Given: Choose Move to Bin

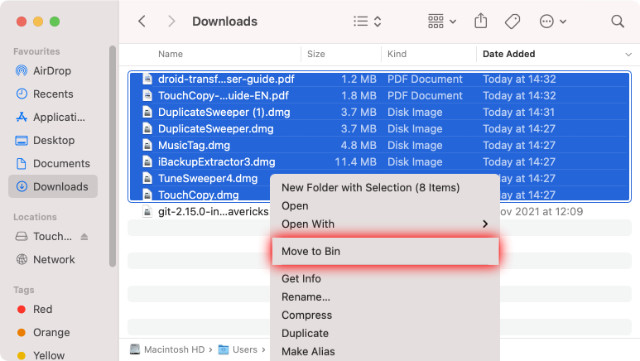Looking at the screenshot, I should pyautogui.click(x=385, y=251).
